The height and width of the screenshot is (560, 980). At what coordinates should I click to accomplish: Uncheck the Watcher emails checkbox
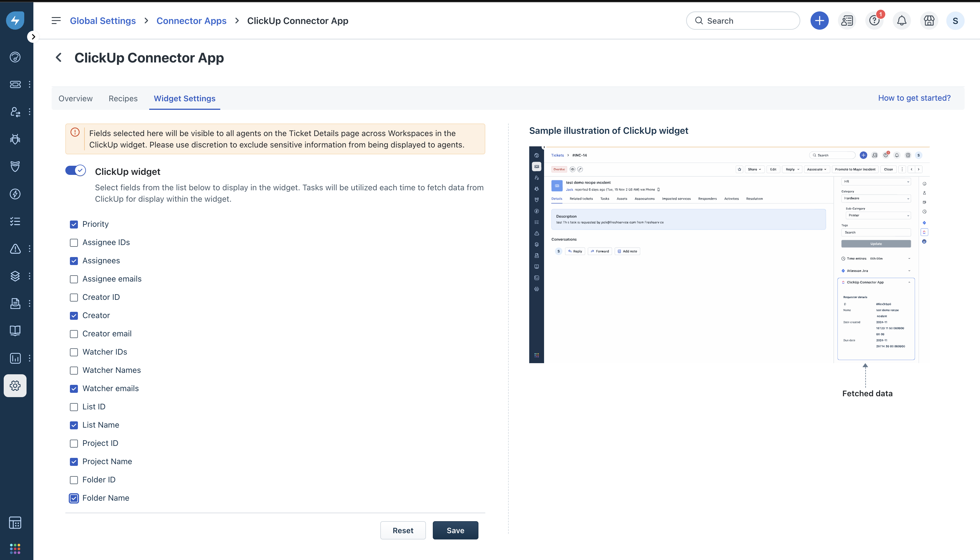click(x=74, y=389)
